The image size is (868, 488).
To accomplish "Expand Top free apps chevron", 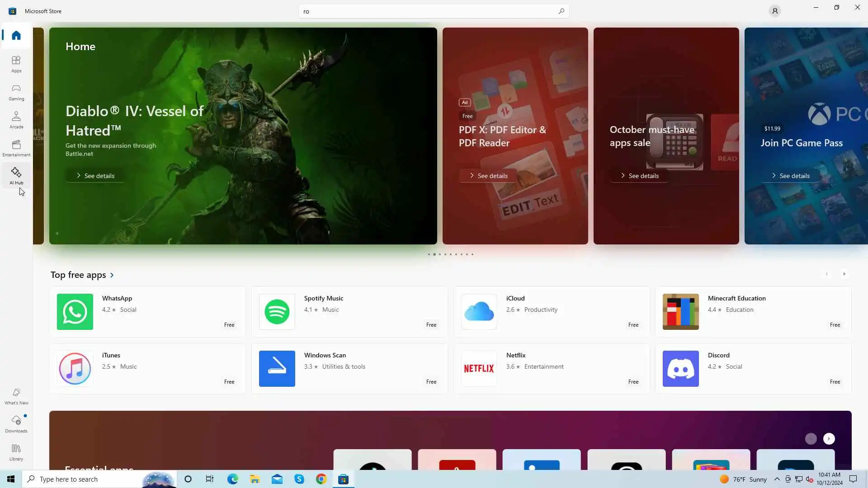I will click(112, 275).
